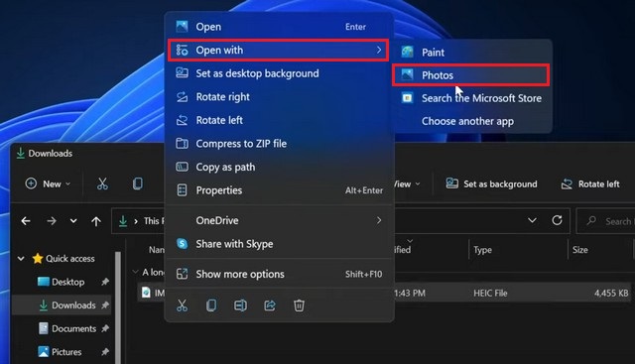Image resolution: width=635 pixels, height=364 pixels.
Task: Collapse the Quick access tree node
Action: (21, 258)
